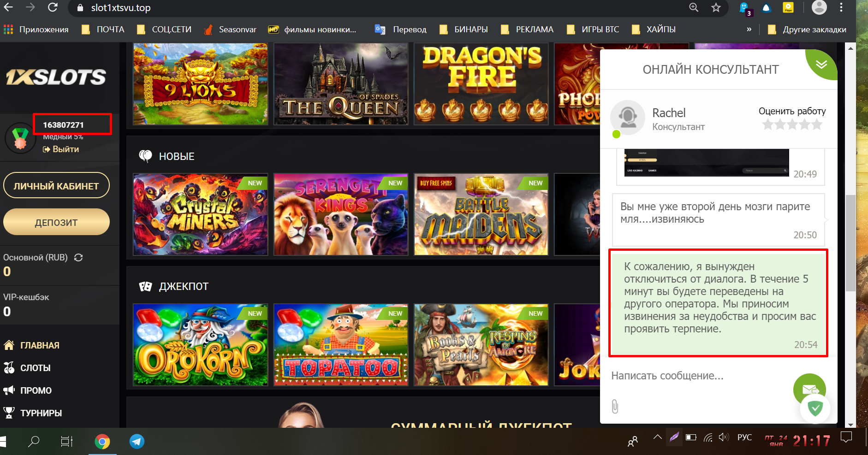Open the РЕКЛАМА bookmark folder
This screenshot has height=455, width=868.
tap(527, 30)
